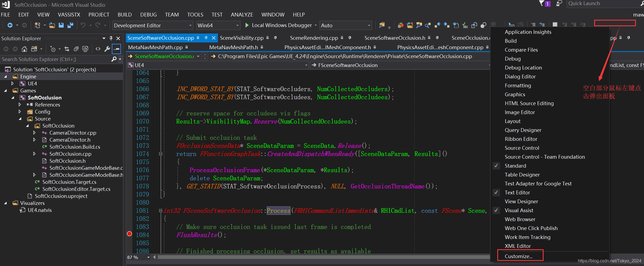The image size is (644, 266).
Task: Click Search Solution Explorer field
Action: tap(55, 59)
